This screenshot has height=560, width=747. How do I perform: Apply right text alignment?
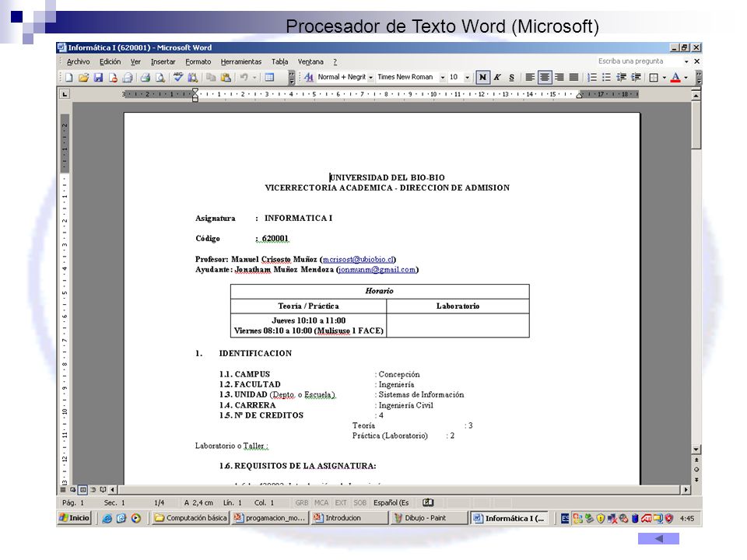[x=559, y=77]
